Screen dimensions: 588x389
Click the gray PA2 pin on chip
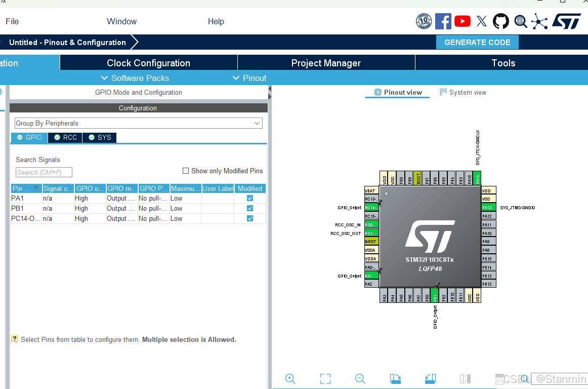pos(371,284)
